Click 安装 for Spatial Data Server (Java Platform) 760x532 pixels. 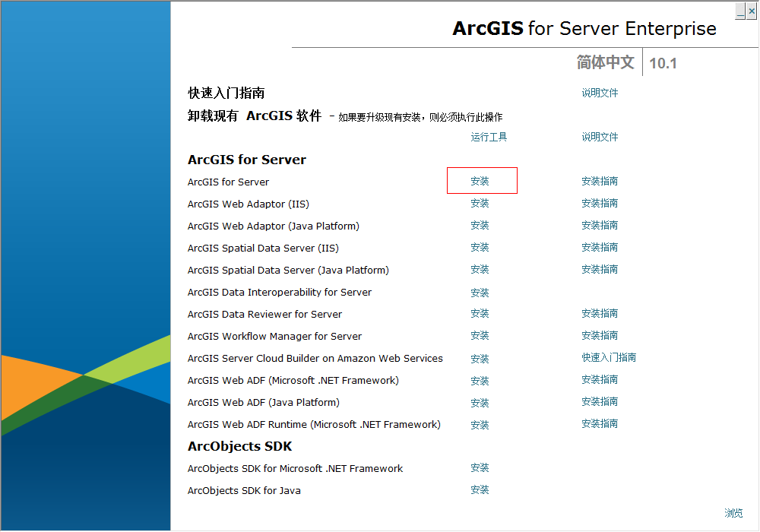point(480,269)
